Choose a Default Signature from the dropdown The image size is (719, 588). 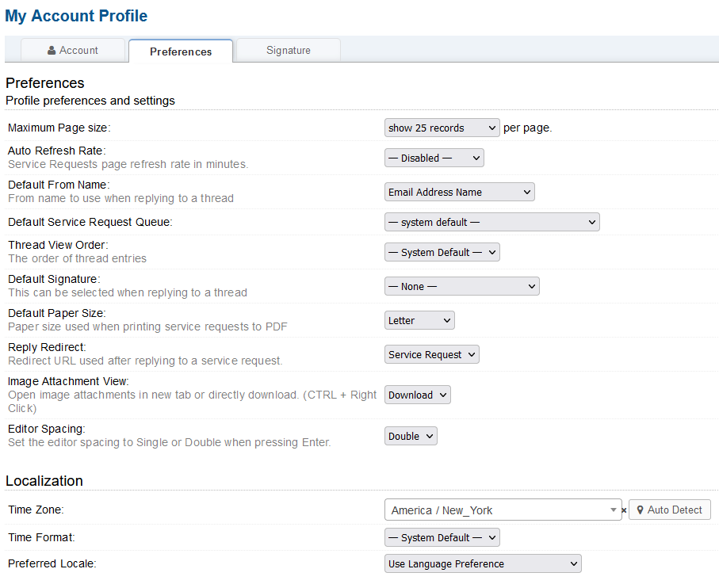[x=461, y=286]
